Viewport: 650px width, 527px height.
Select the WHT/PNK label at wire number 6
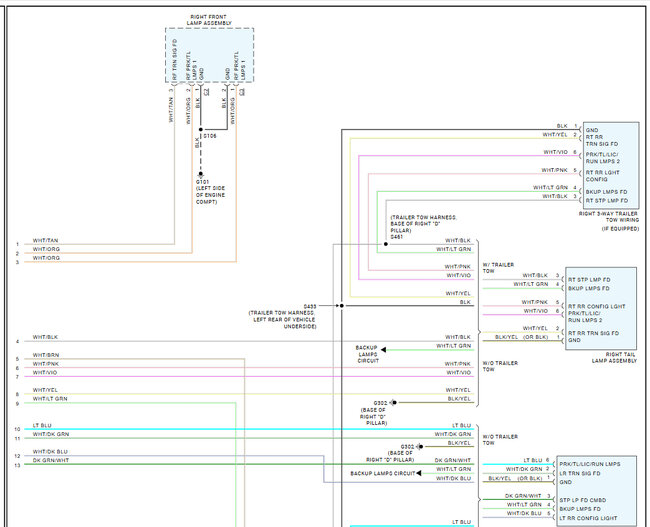click(46, 364)
